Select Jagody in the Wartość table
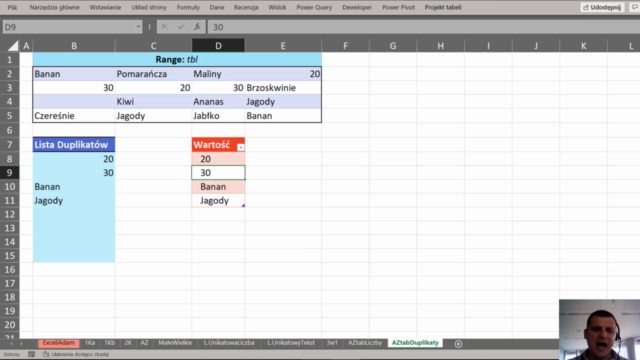Image resolution: width=640 pixels, height=360 pixels. click(218, 200)
